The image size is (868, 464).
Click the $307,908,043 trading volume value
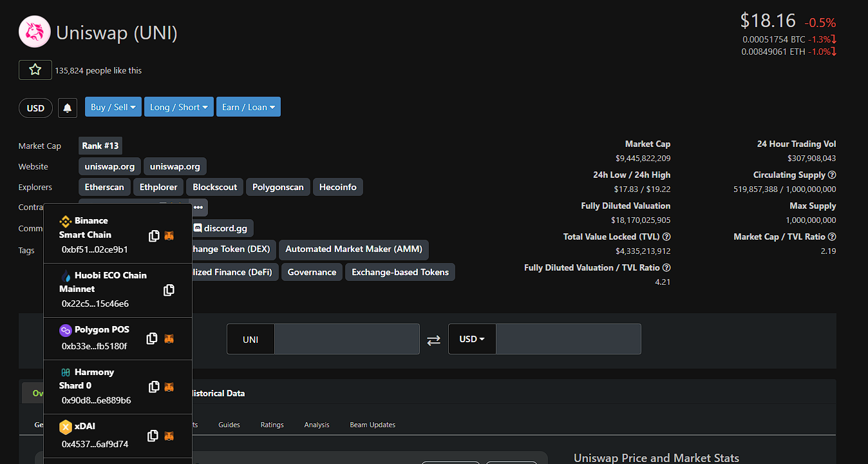(x=811, y=159)
